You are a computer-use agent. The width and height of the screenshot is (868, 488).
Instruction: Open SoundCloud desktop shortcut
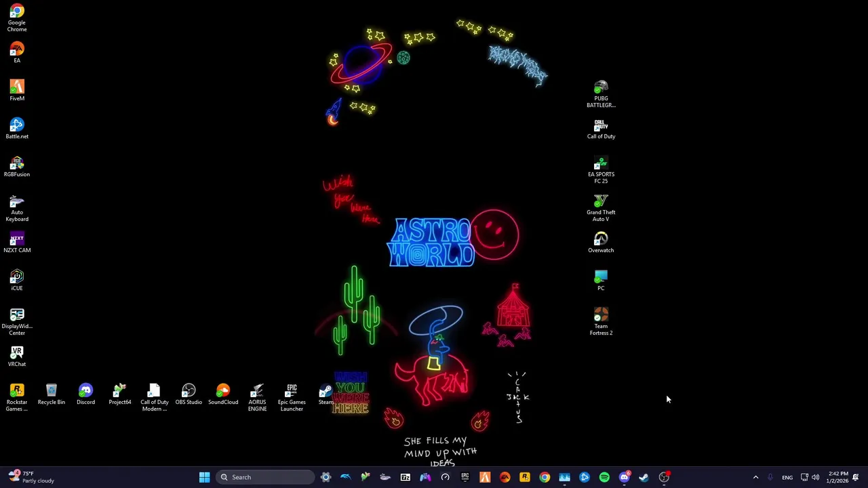click(x=223, y=394)
